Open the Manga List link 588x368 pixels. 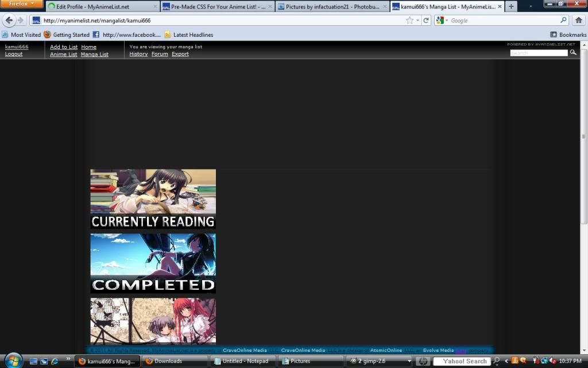95,55
